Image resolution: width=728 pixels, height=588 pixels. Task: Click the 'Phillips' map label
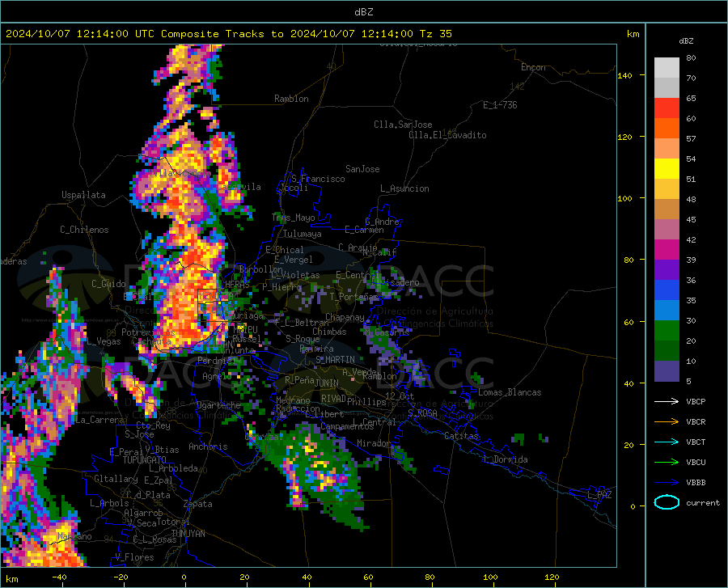pos(366,402)
